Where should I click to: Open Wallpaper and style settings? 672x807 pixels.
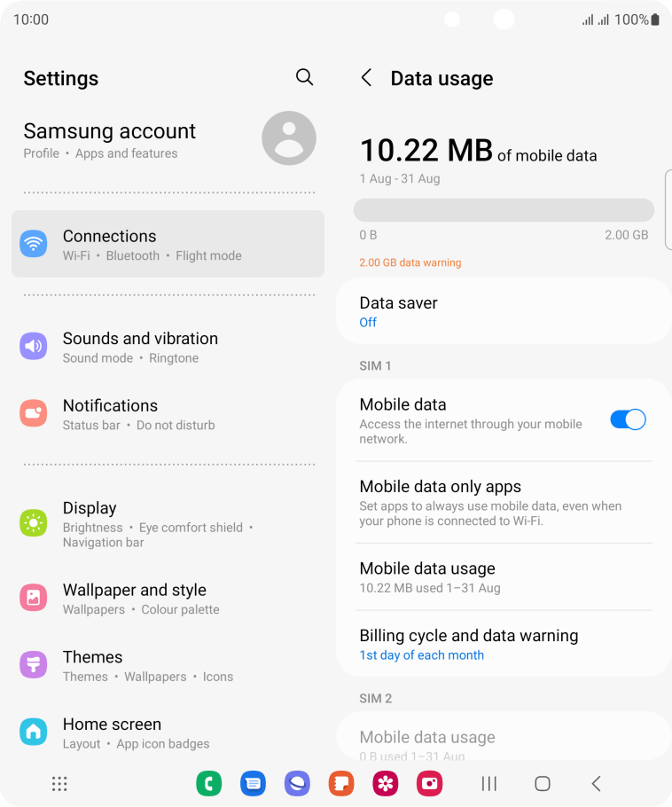click(x=168, y=598)
